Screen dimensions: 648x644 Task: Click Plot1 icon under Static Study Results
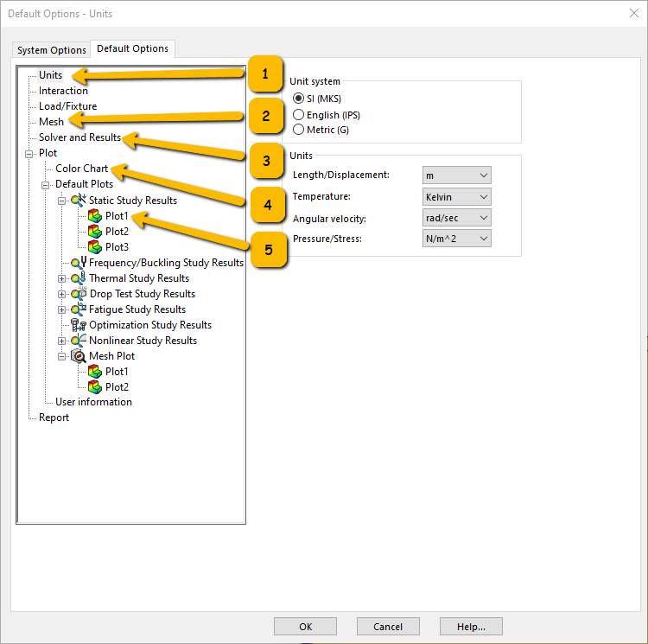coord(95,216)
